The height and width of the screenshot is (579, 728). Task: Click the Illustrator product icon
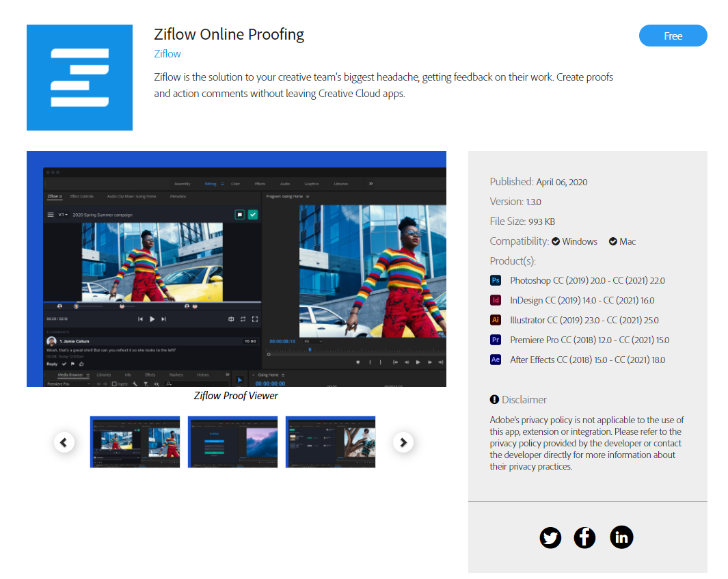(496, 320)
